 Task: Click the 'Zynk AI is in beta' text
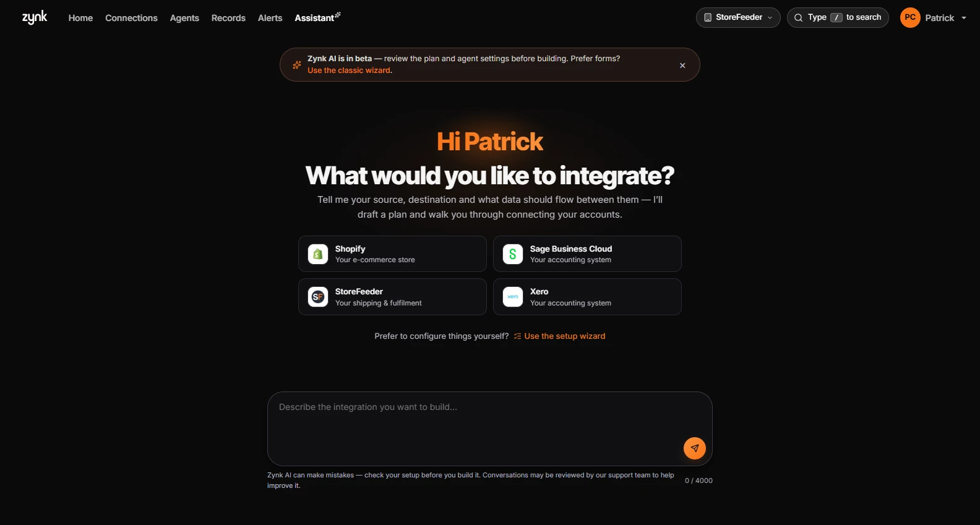(340, 59)
